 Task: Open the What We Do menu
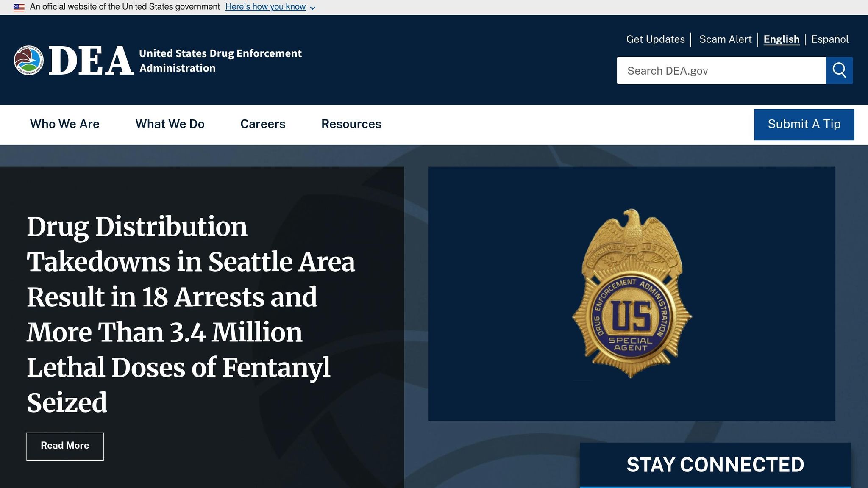point(170,124)
